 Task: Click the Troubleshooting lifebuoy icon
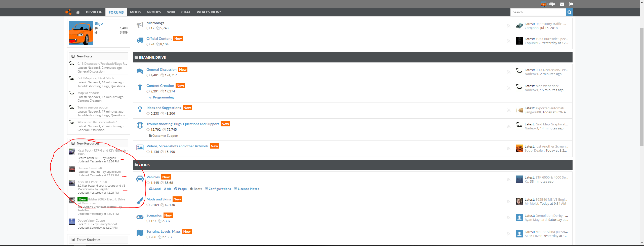point(140,125)
